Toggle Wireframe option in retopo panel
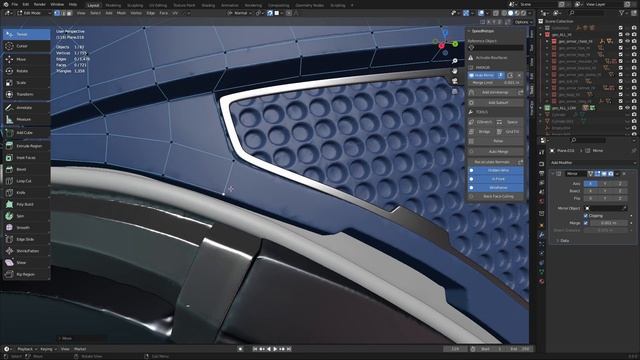This screenshot has height=360, width=640. [x=496, y=187]
